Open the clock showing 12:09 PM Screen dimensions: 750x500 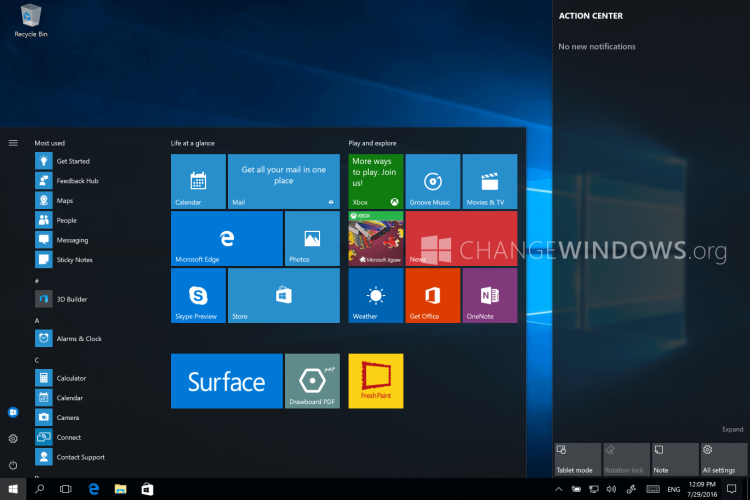point(702,489)
